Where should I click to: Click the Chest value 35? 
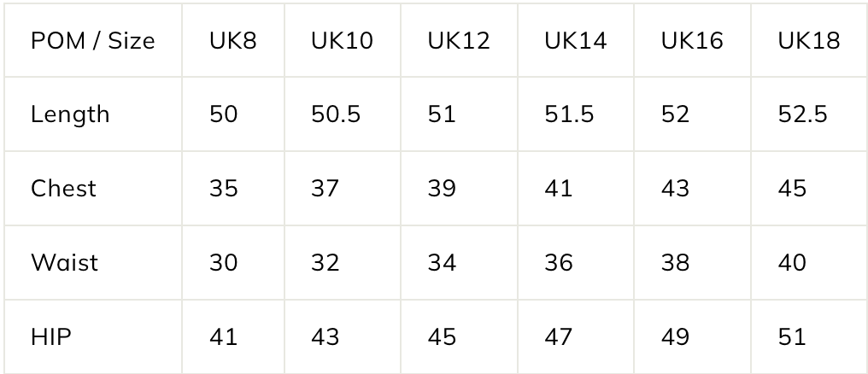coord(224,189)
